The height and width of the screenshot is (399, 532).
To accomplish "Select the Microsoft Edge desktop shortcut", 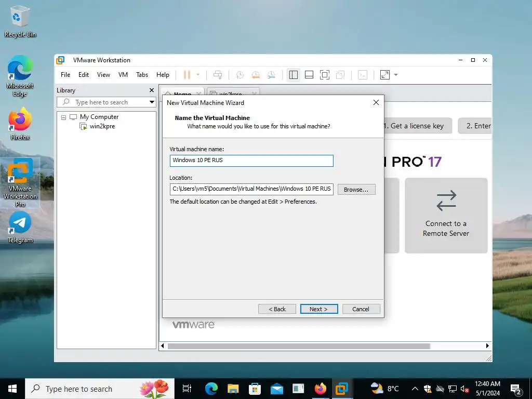I will click(x=20, y=76).
